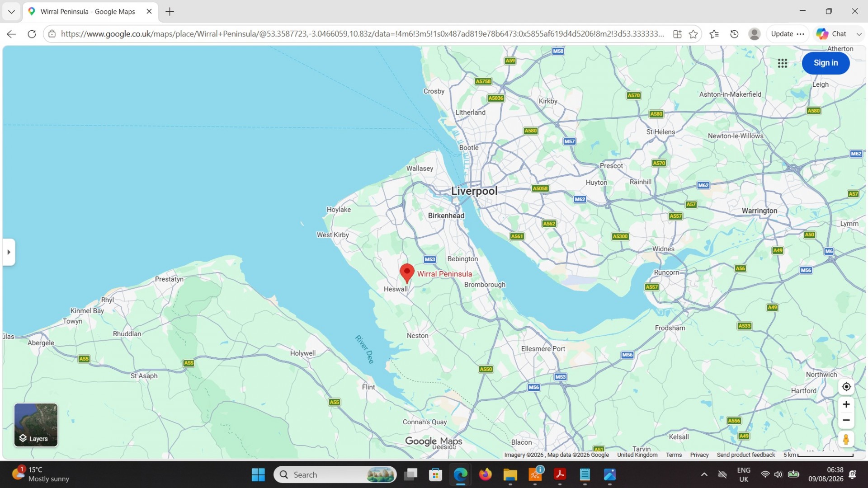This screenshot has height=488, width=868.
Task: Zoom in on the map
Action: 846,404
